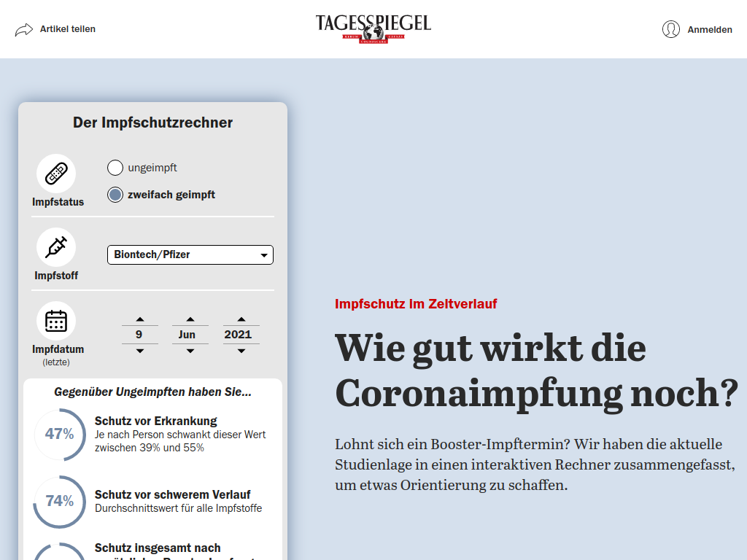Viewport: 747px width, 560px height.
Task: Decrease the month below Jun
Action: (190, 351)
